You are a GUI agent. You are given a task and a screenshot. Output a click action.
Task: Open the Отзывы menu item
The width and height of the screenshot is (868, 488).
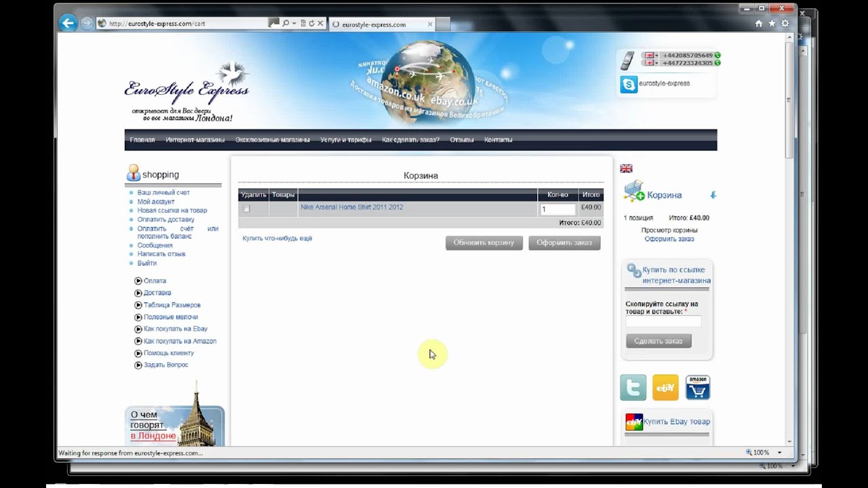(x=462, y=140)
